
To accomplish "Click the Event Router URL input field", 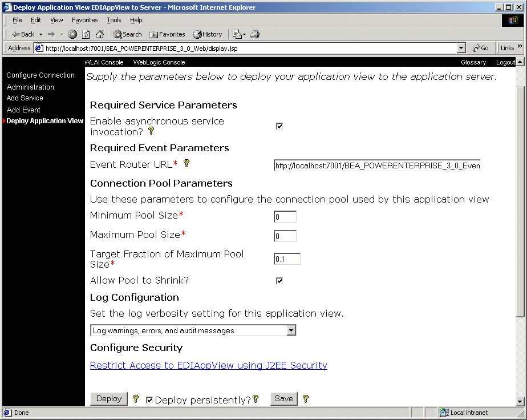I will click(x=377, y=165).
